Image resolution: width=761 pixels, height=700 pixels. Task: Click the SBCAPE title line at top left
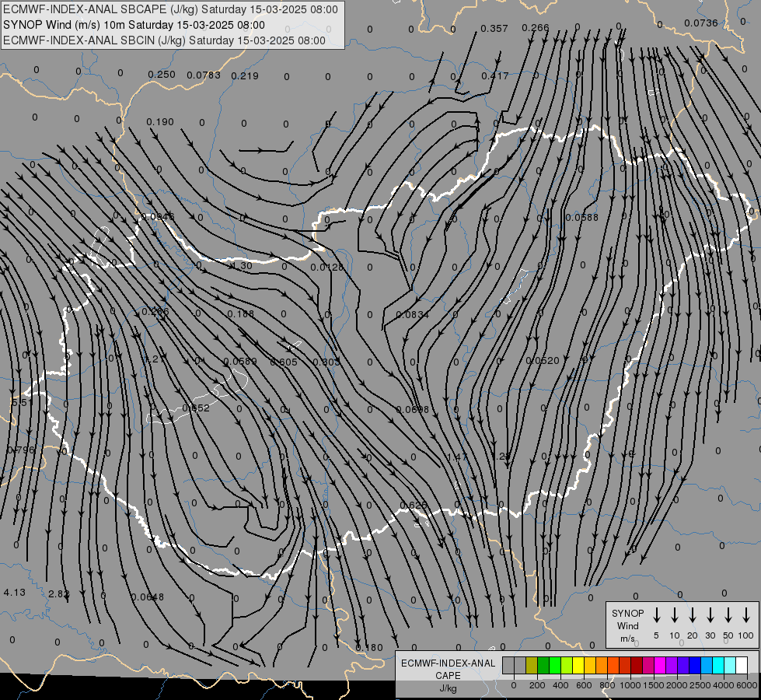tap(170, 9)
